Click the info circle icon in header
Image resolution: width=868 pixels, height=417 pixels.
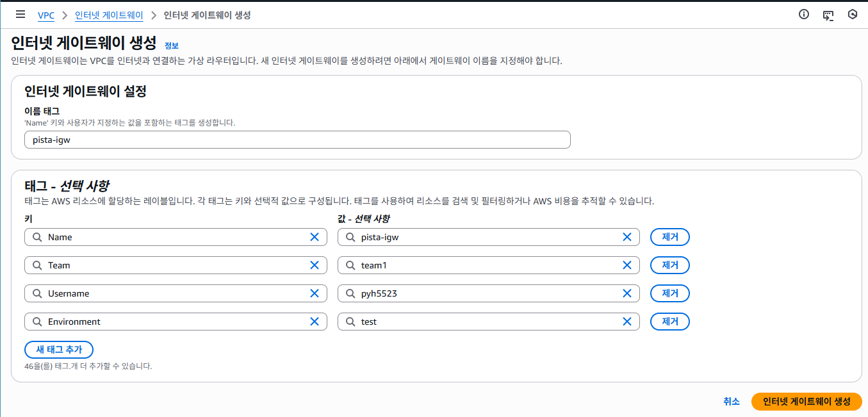point(804,15)
